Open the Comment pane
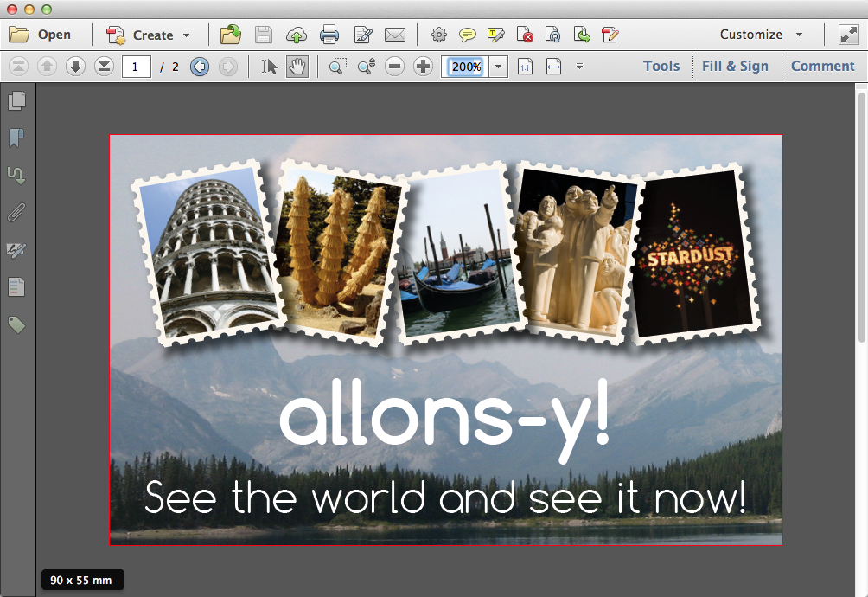Screen dimensions: 868x597 click(x=822, y=67)
